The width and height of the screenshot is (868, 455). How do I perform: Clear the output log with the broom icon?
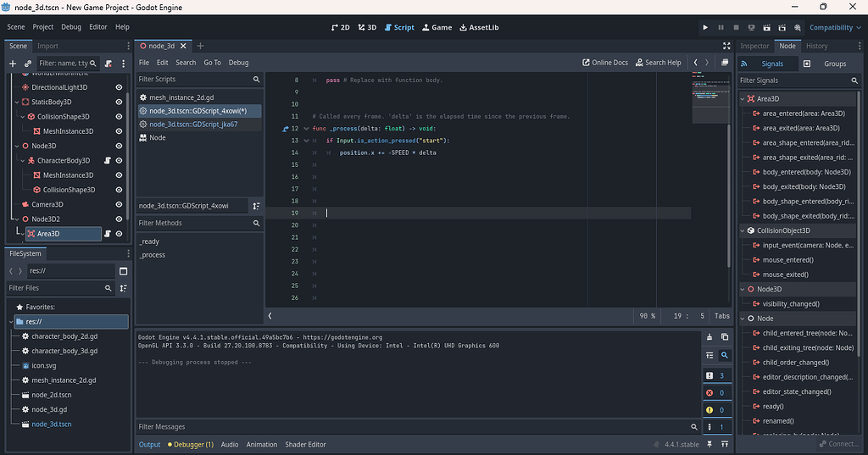[x=710, y=337]
